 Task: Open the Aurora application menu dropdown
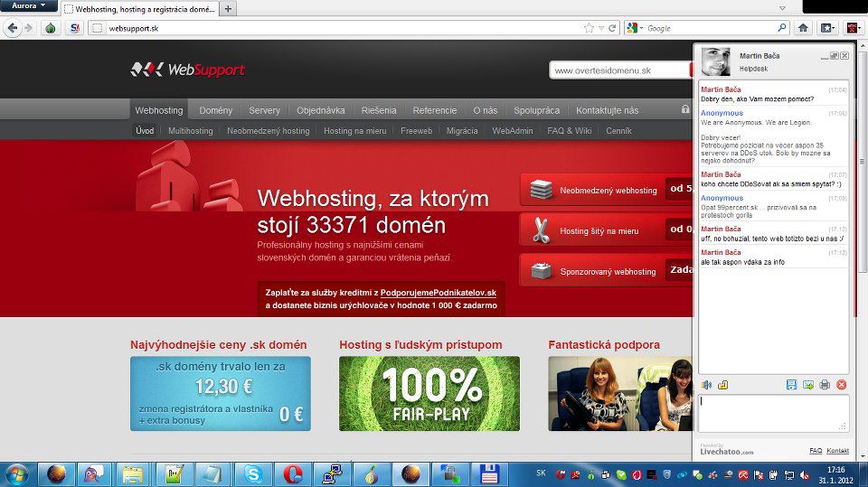coord(29,5)
